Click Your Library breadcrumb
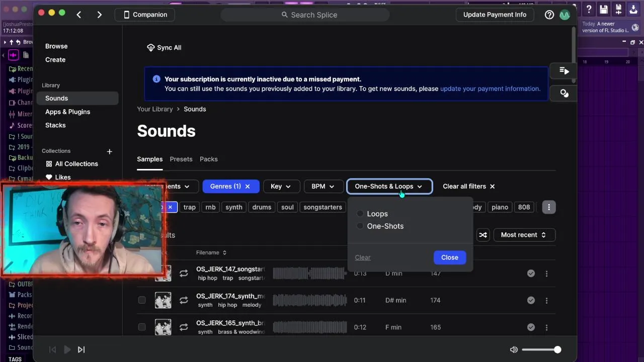Screen dimensions: 644x362 [155, 109]
